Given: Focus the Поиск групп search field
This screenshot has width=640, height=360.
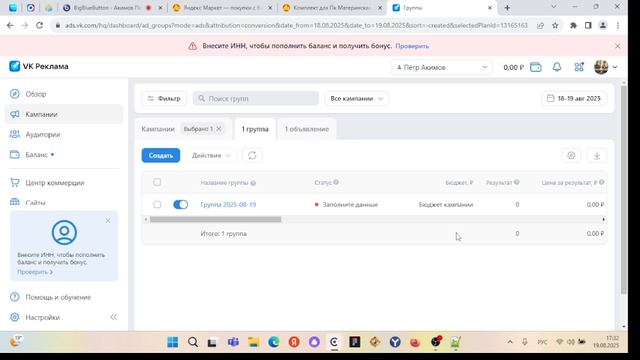Looking at the screenshot, I should coord(256,98).
